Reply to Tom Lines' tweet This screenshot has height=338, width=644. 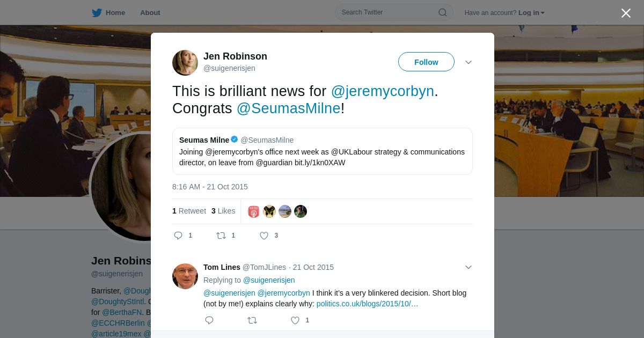(209, 320)
